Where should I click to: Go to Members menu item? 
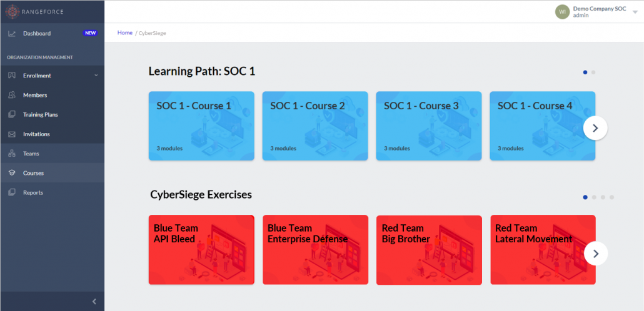pyautogui.click(x=35, y=95)
